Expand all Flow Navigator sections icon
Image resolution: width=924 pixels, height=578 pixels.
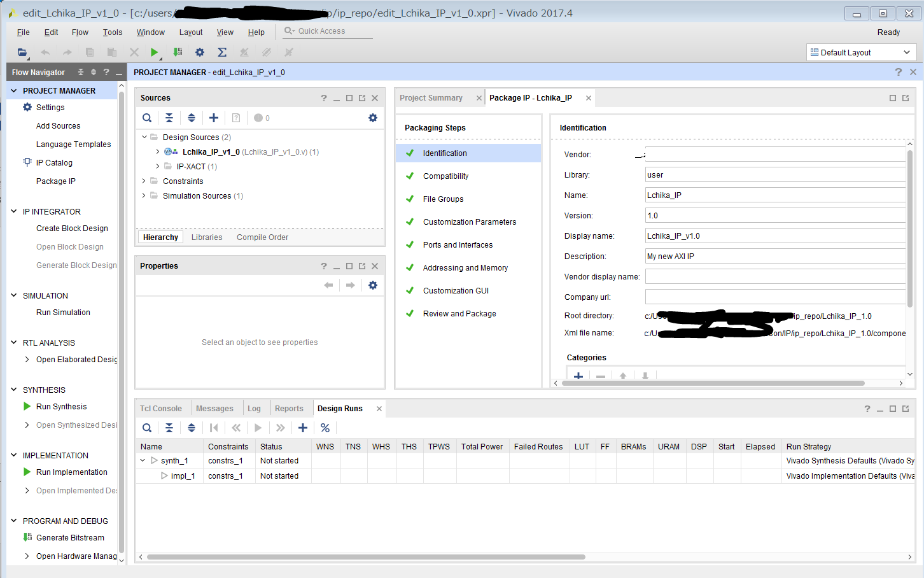tap(94, 72)
